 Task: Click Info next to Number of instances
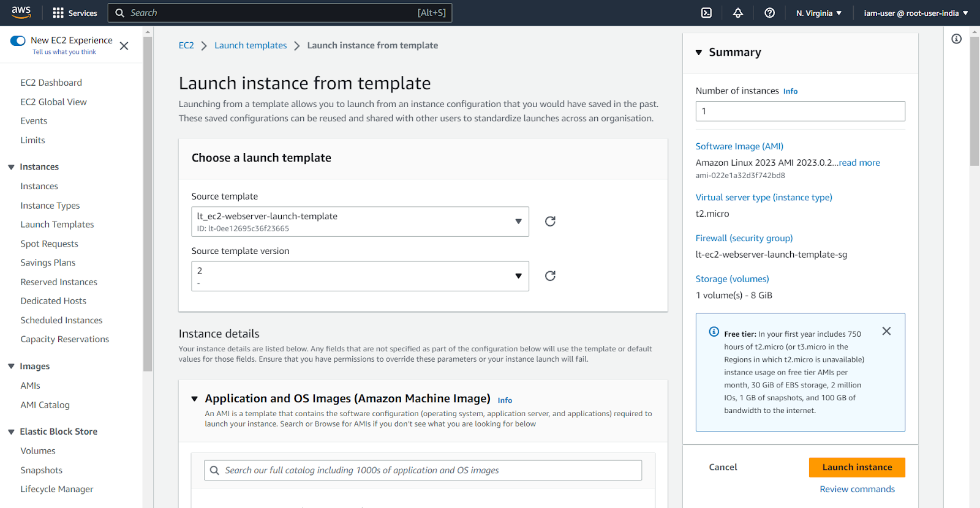pos(790,91)
